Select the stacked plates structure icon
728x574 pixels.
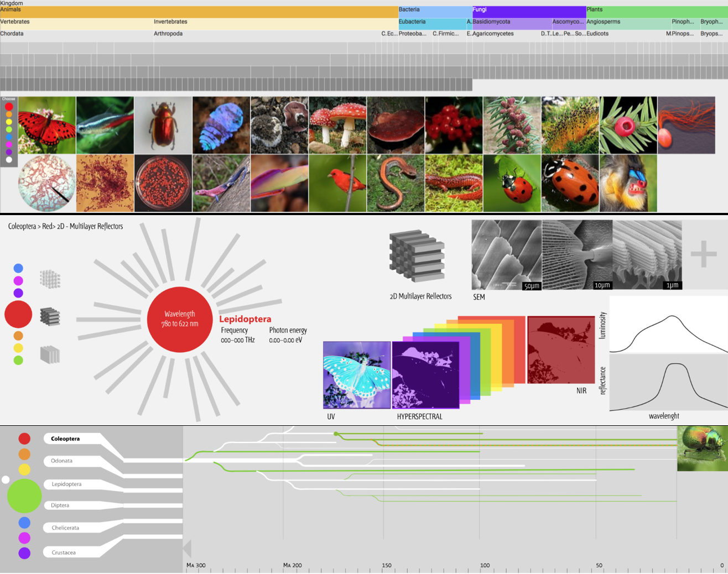(50, 354)
